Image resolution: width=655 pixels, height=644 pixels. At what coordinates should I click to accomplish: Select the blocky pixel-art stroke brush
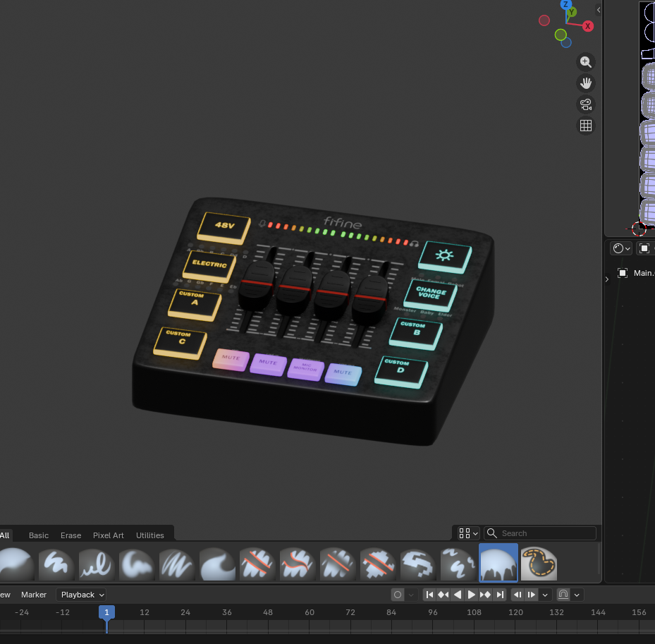417,563
